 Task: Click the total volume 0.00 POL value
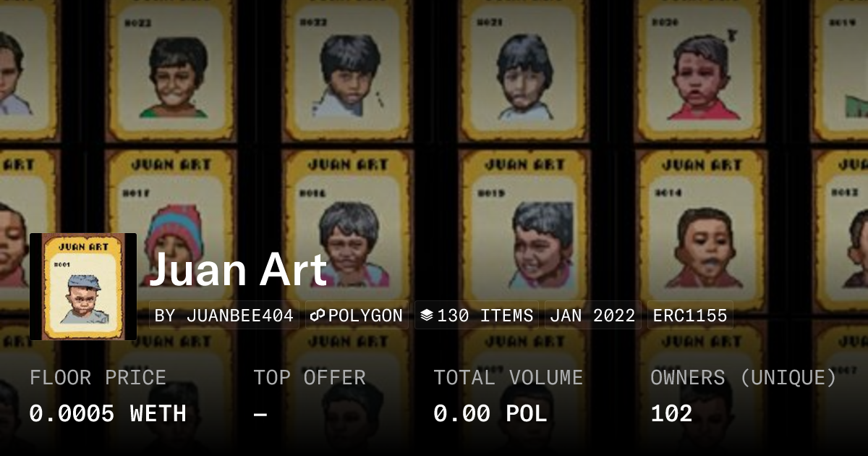pos(490,413)
